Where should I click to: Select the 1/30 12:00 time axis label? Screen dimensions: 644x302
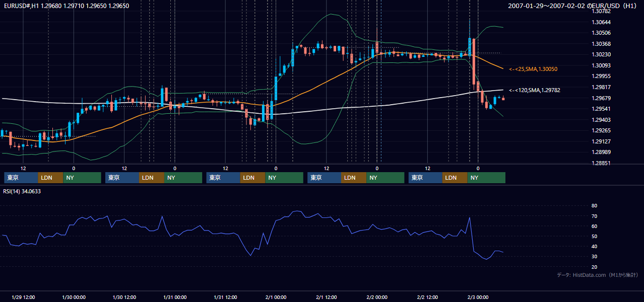pyautogui.click(x=124, y=297)
